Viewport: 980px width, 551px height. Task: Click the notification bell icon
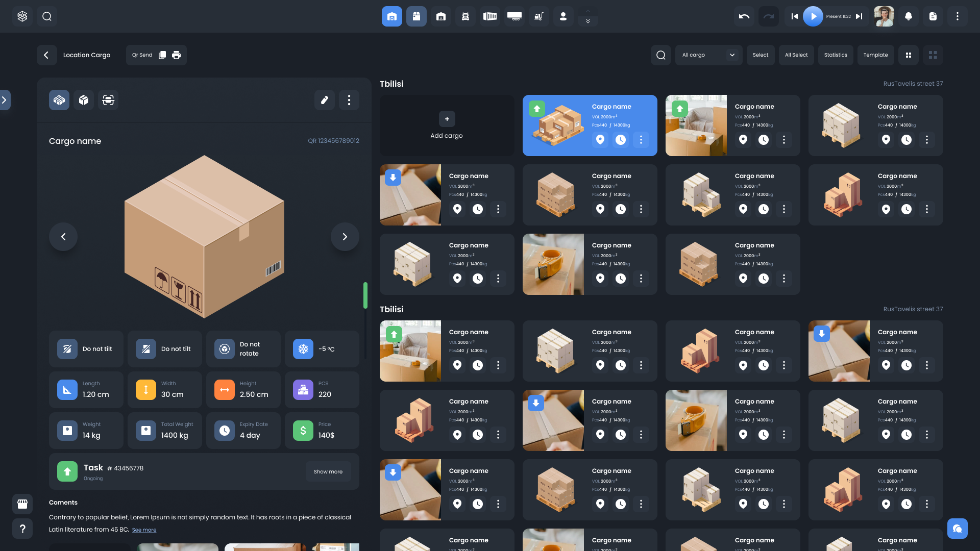[908, 16]
